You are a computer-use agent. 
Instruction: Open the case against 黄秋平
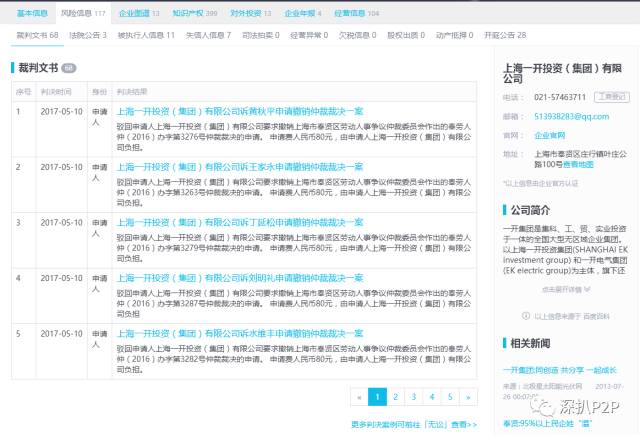point(240,111)
